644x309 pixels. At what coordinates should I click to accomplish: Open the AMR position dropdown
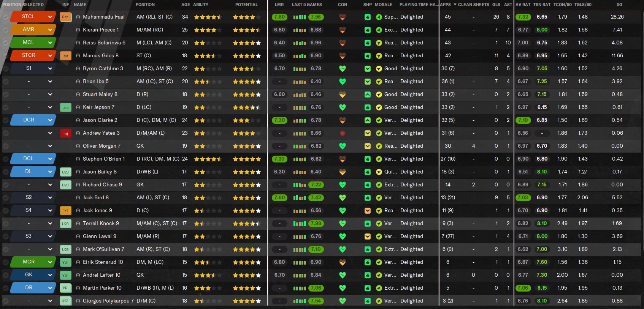pos(33,30)
